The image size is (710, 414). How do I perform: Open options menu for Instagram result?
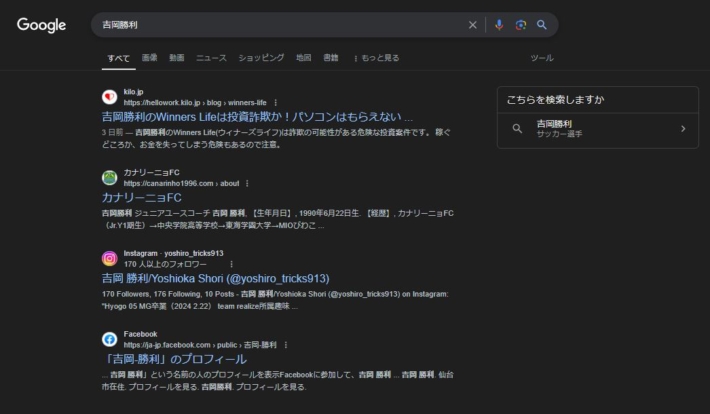231,264
